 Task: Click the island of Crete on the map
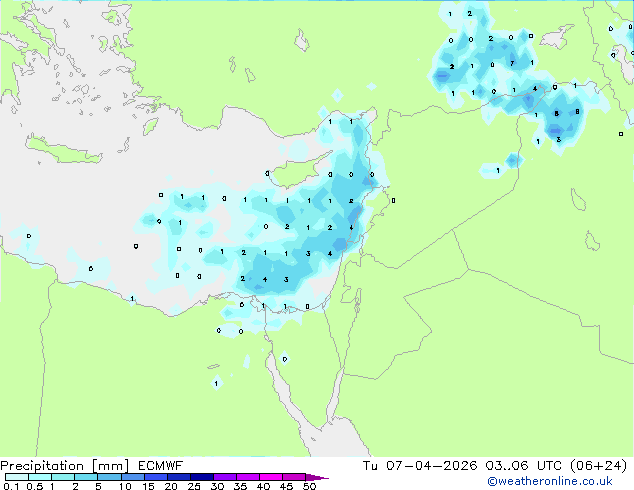(x=63, y=150)
